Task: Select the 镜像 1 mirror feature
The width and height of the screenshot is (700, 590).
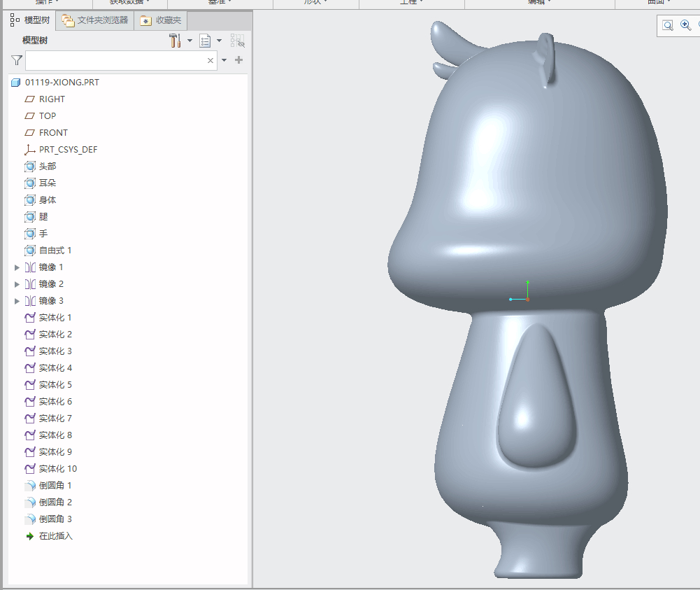Action: (44, 267)
